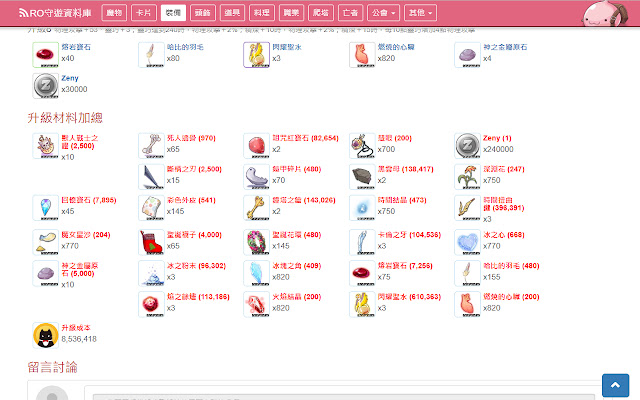This screenshot has width=640, height=400.
Task: Click the red Zeny (1) link
Action: 497,138
